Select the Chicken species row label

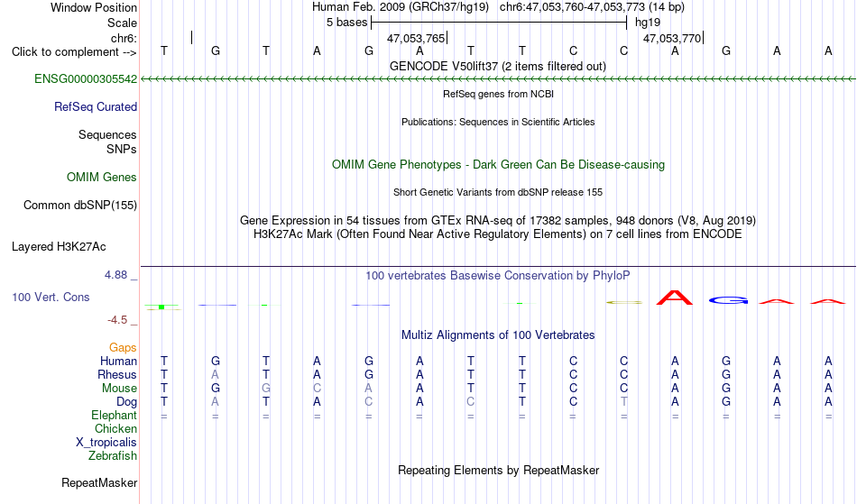(115, 428)
